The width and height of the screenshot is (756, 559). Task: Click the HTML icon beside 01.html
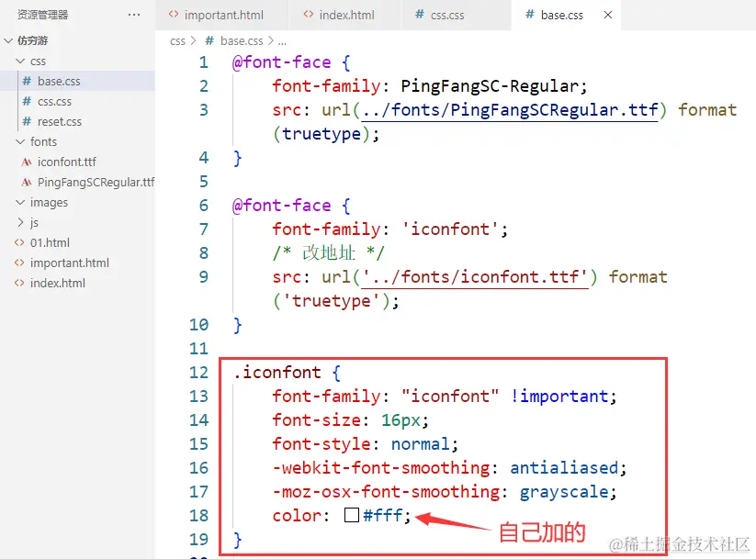point(19,242)
